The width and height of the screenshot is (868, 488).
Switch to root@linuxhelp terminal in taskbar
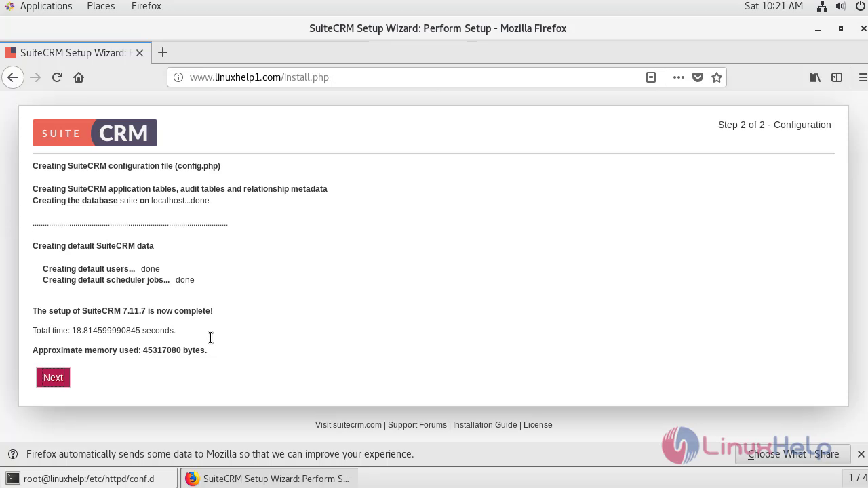click(x=89, y=479)
